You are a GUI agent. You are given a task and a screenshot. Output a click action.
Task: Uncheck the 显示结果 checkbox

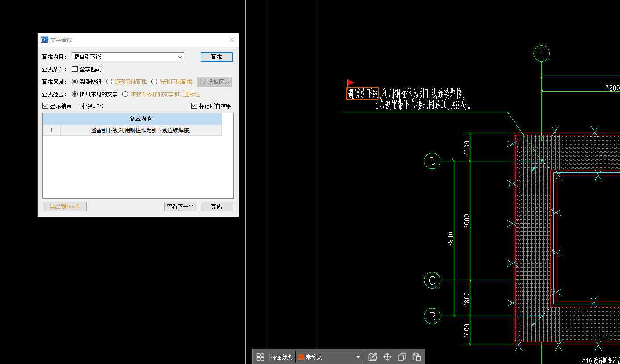point(45,106)
